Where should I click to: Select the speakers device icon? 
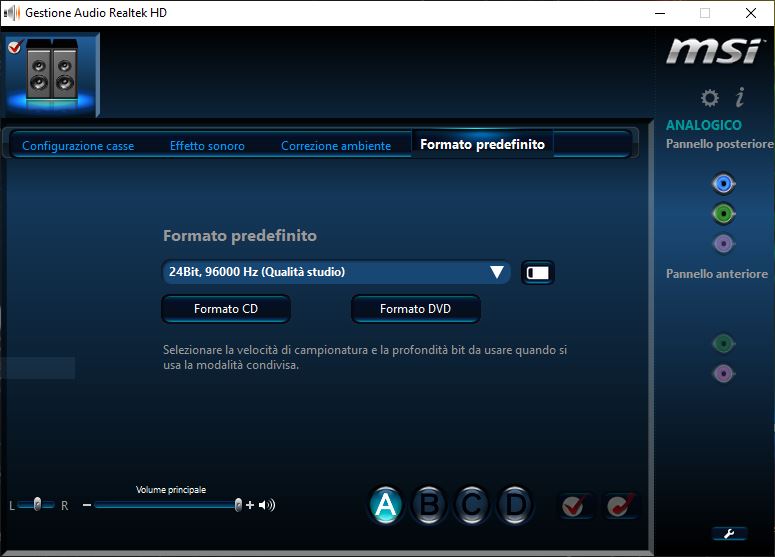pos(52,74)
